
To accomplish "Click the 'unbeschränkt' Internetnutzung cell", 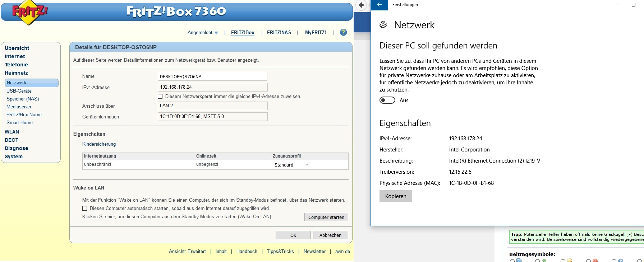I will click(98, 164).
